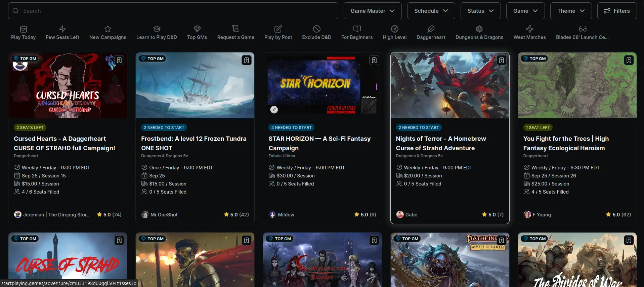The width and height of the screenshot is (644, 287).
Task: Select Blades 68' Launch category
Action: pos(582,33)
